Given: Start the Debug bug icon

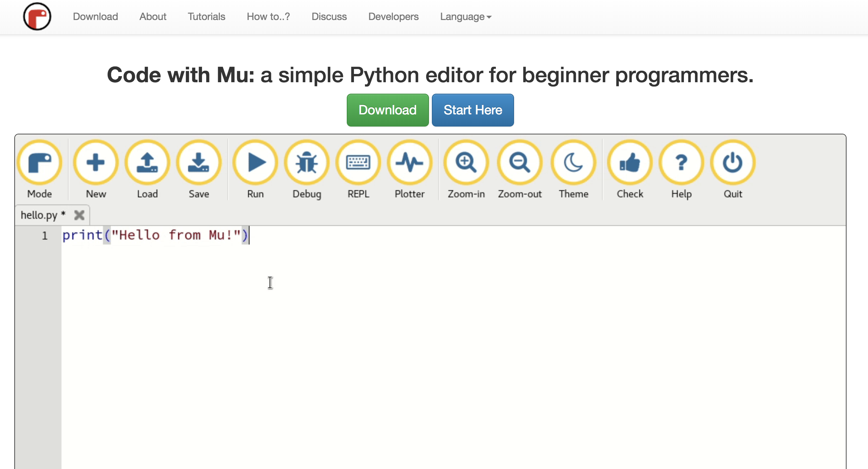Looking at the screenshot, I should [307, 163].
